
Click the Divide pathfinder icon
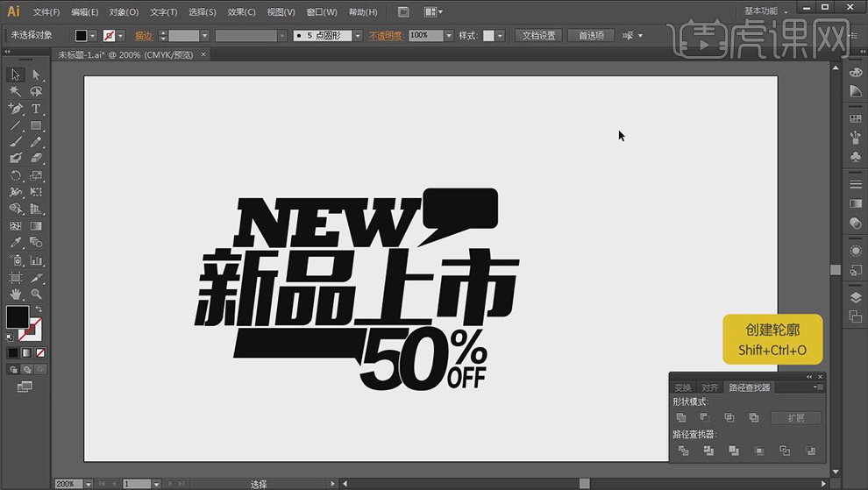pyautogui.click(x=682, y=451)
